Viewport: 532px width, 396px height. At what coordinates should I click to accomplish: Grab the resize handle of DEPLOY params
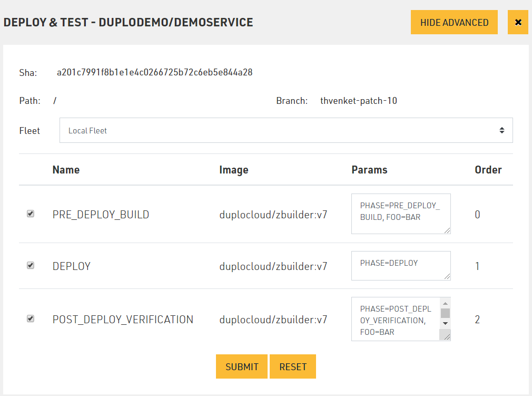[447, 276]
